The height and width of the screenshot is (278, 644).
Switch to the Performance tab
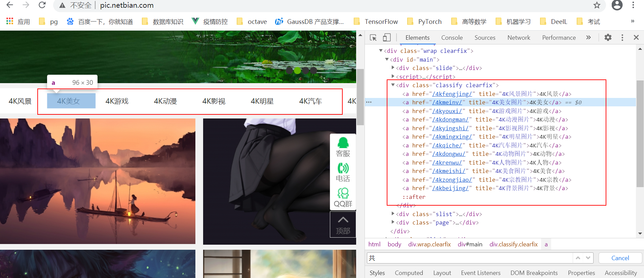click(559, 38)
